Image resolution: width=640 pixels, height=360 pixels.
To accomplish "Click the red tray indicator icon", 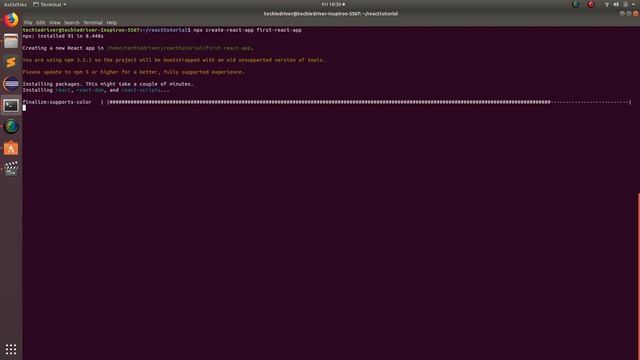I will click(x=591, y=4).
